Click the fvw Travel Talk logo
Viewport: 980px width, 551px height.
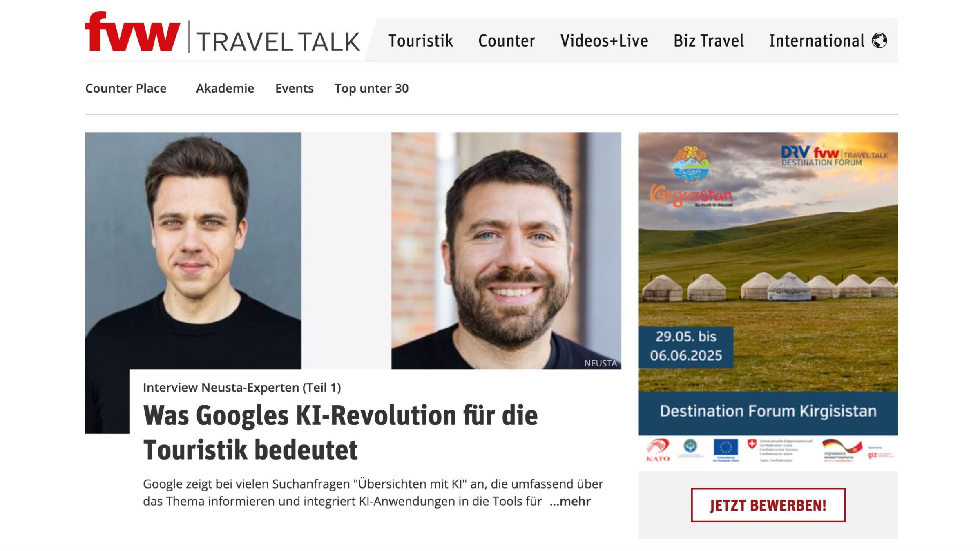click(223, 32)
